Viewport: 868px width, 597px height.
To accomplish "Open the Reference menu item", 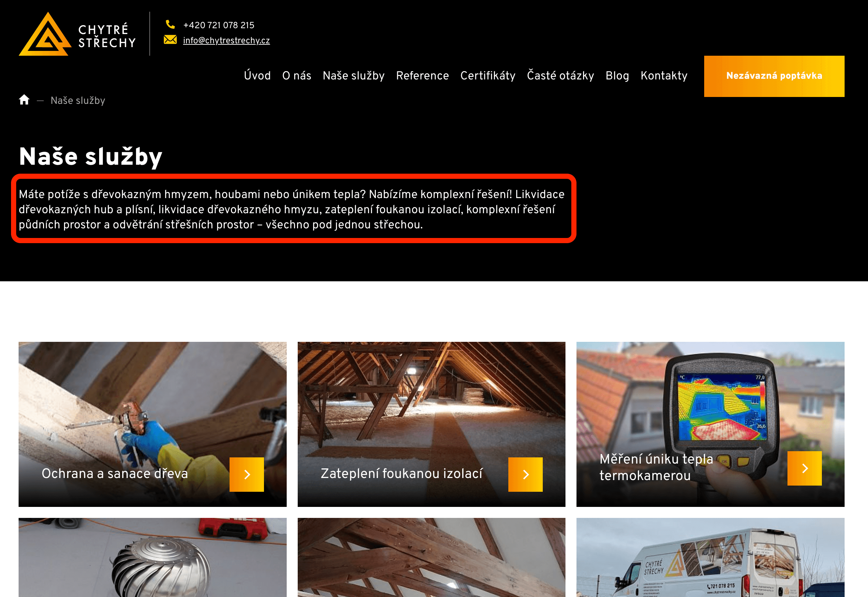I will pos(422,76).
